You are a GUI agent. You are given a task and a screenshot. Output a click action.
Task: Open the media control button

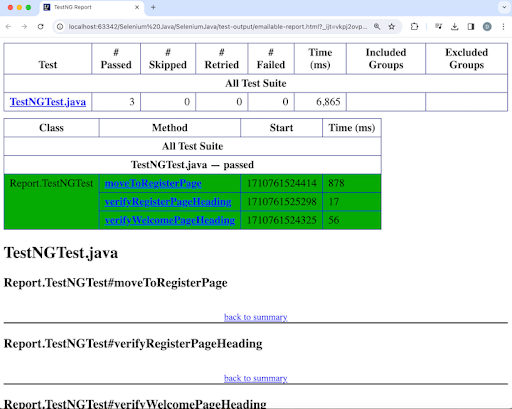pos(439,27)
